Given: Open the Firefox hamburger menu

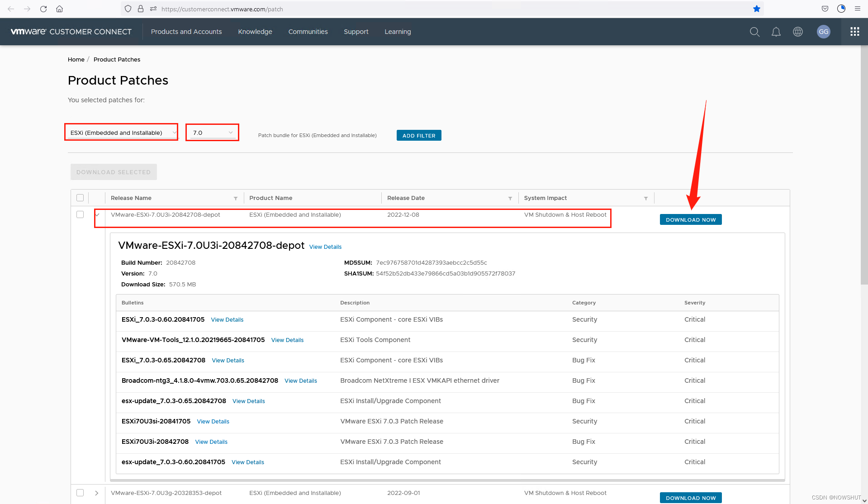Looking at the screenshot, I should pyautogui.click(x=858, y=9).
